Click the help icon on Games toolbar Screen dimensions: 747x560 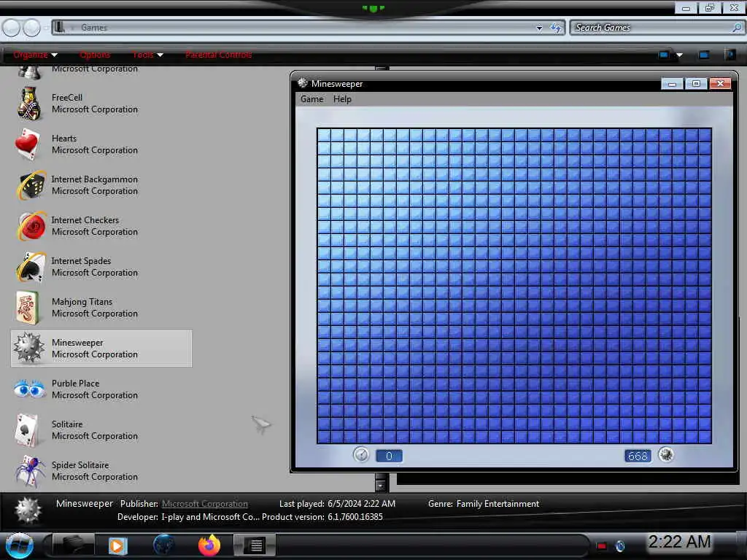[x=730, y=54]
